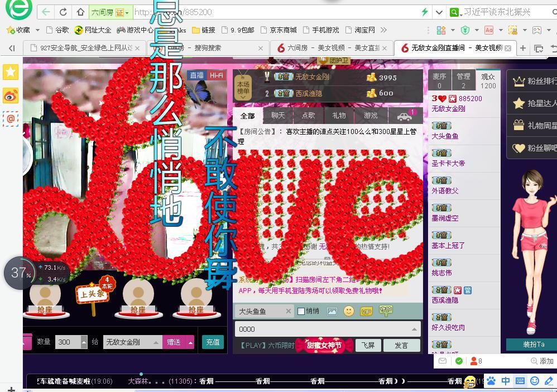Click the paw icon in IME bar
The width and height of the screenshot is (557, 392).
[491, 381]
